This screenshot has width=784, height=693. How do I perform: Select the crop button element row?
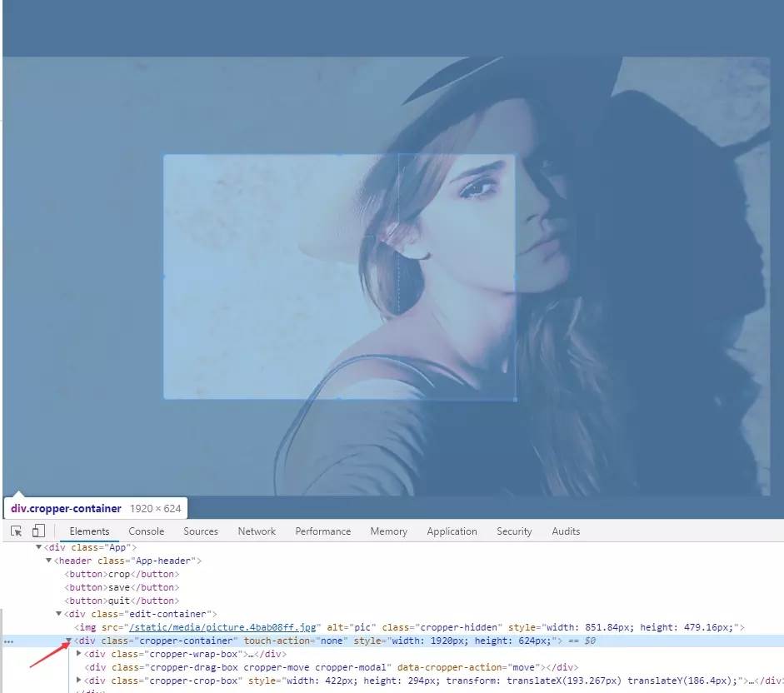(122, 574)
